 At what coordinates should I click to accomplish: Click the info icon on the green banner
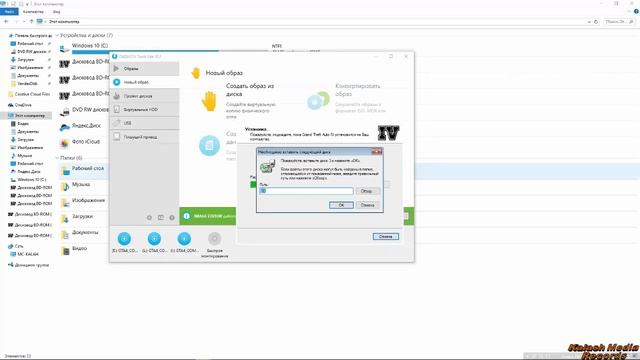coord(187,216)
